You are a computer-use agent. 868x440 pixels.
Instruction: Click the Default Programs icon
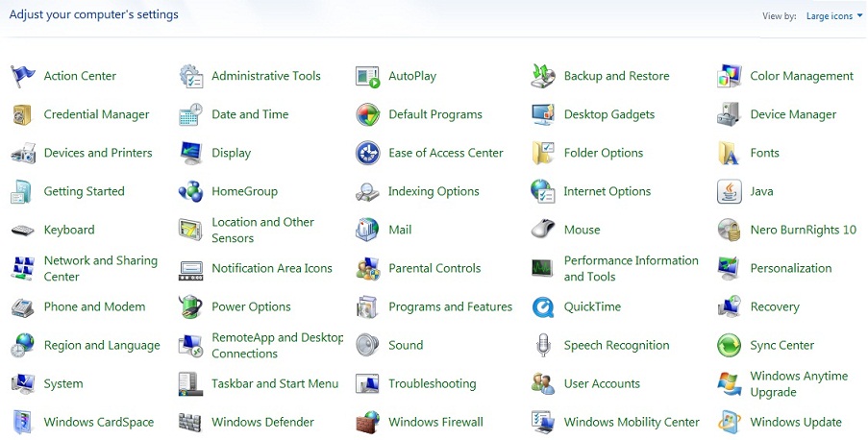coord(367,114)
